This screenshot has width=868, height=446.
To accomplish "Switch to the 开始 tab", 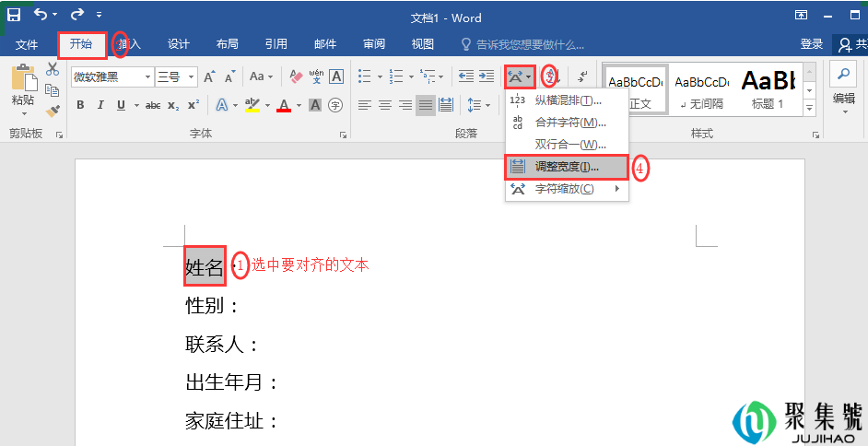I will click(81, 44).
